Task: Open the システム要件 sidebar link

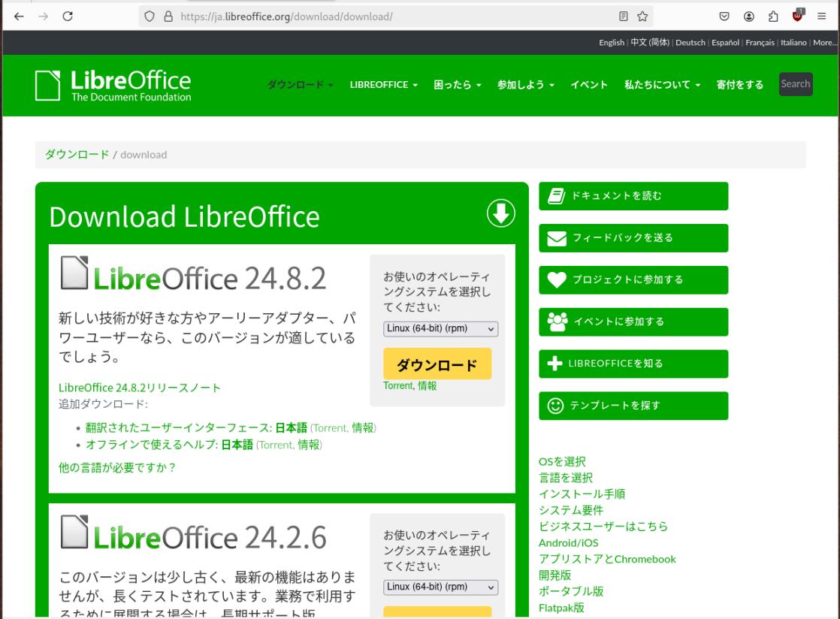Action: [x=571, y=510]
